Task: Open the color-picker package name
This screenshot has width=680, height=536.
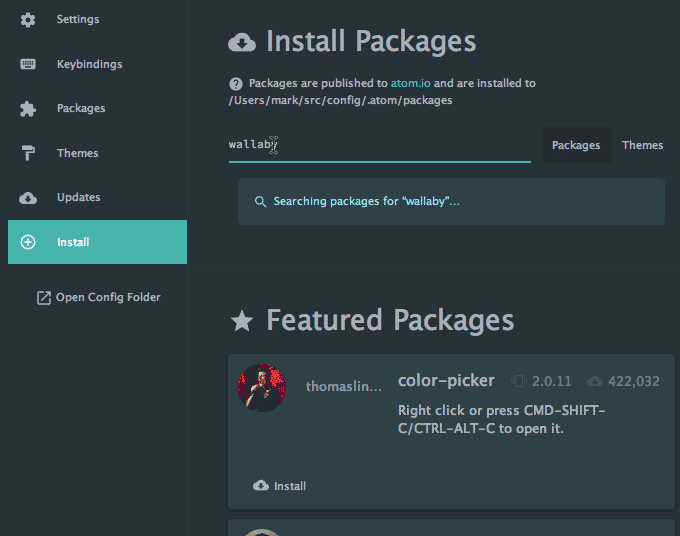Action: (446, 380)
